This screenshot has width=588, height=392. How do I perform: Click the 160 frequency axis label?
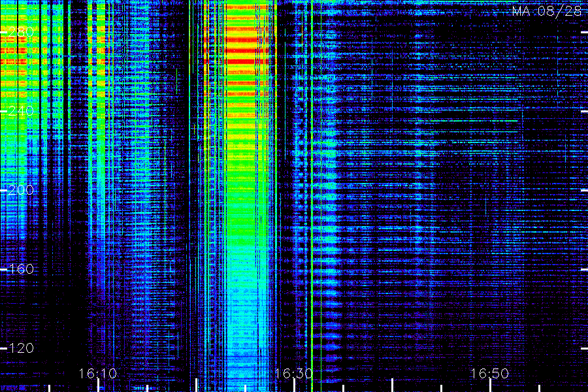21,269
